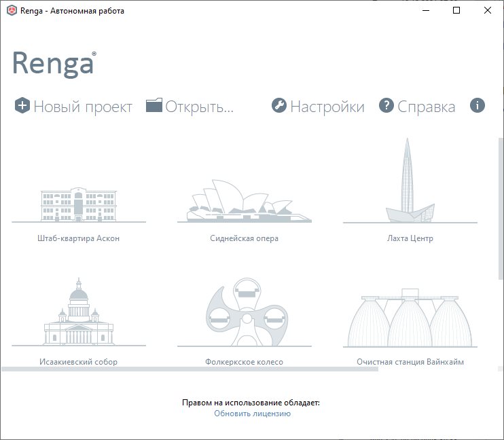Click the Штаб-квартира Аскон caption
The width and height of the screenshot is (504, 440).
pyautogui.click(x=78, y=238)
